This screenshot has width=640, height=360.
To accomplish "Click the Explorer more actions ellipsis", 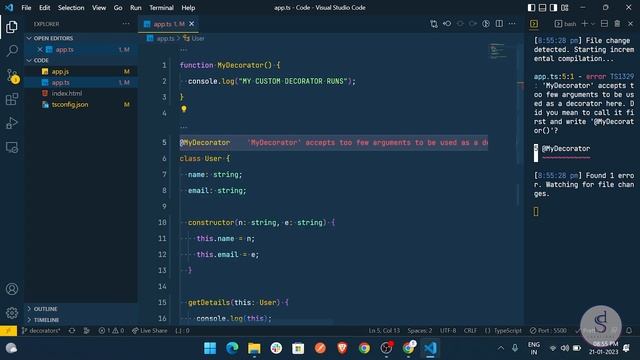I will [x=126, y=24].
